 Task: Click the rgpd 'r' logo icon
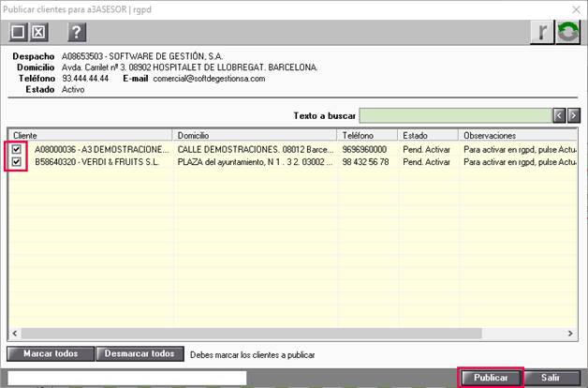(x=542, y=32)
